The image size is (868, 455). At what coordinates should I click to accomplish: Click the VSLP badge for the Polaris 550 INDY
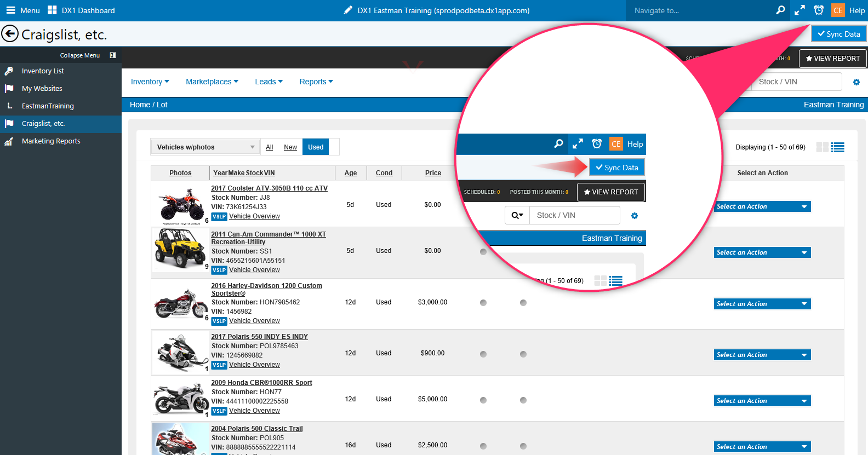(219, 365)
